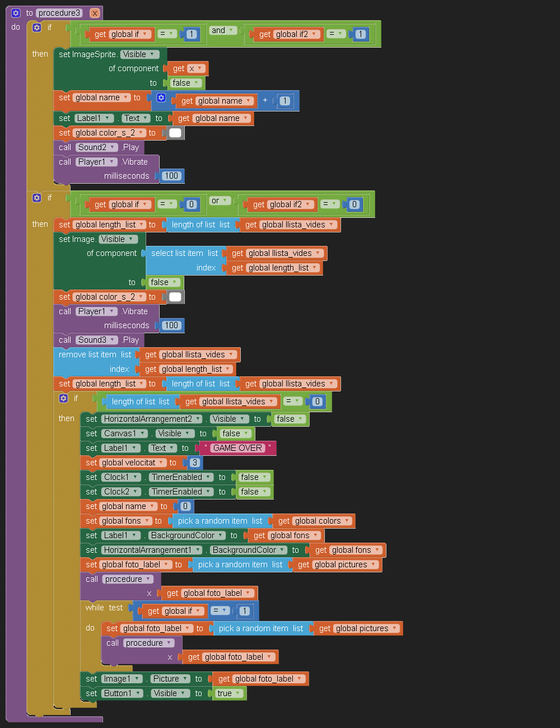
Task: Click the GAME OVER text field
Action: (x=237, y=448)
